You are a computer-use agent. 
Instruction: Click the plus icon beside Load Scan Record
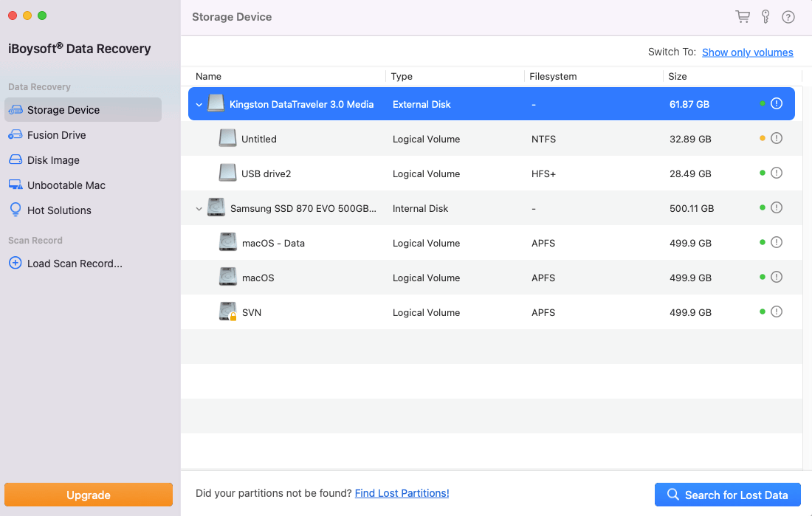pyautogui.click(x=16, y=263)
